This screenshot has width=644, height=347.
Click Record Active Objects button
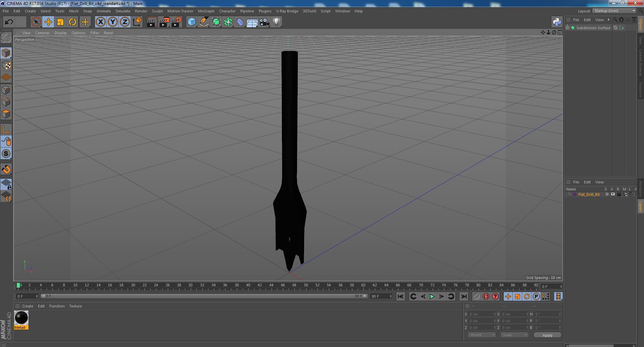[x=476, y=296]
